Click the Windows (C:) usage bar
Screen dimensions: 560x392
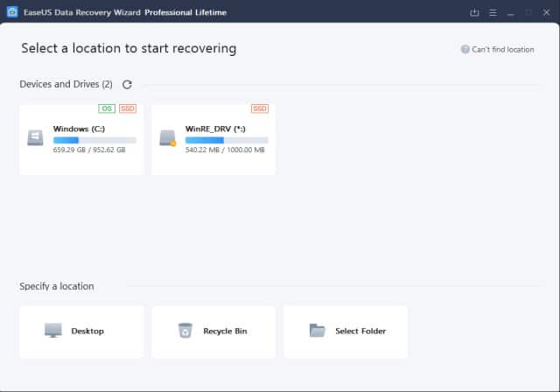(x=94, y=140)
